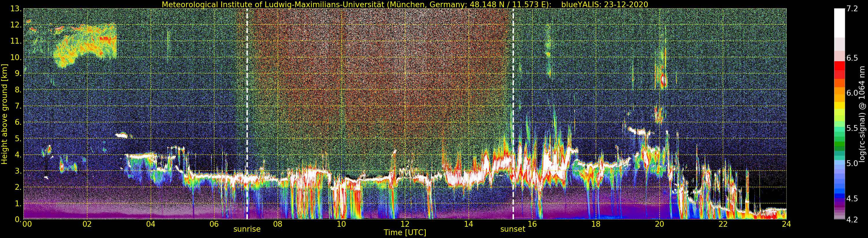Click the '24' tick on the time axis

coord(786,224)
